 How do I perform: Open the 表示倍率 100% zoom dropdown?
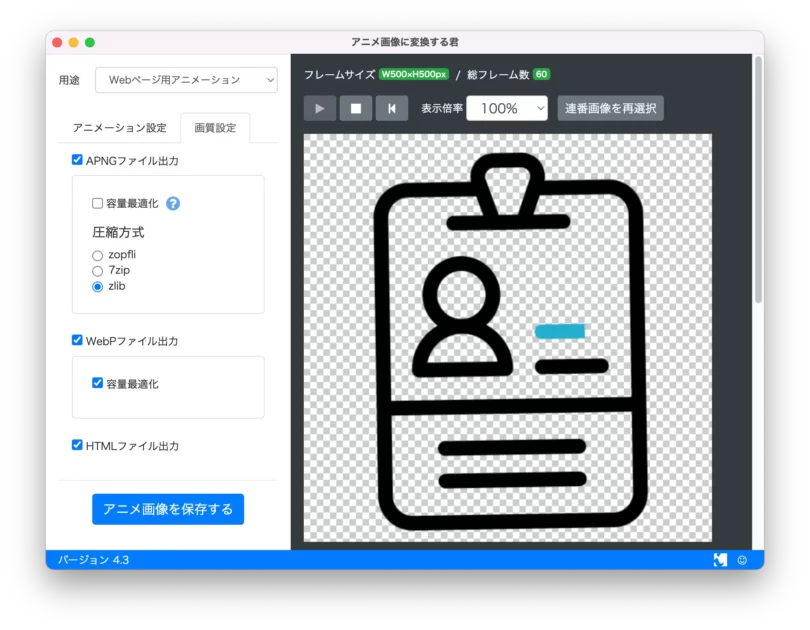(507, 108)
